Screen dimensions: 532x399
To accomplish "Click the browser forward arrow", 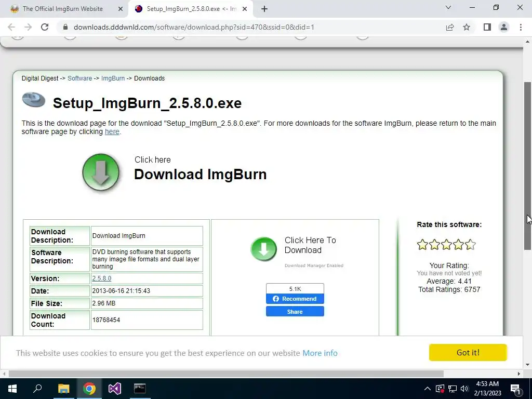I will point(28,27).
